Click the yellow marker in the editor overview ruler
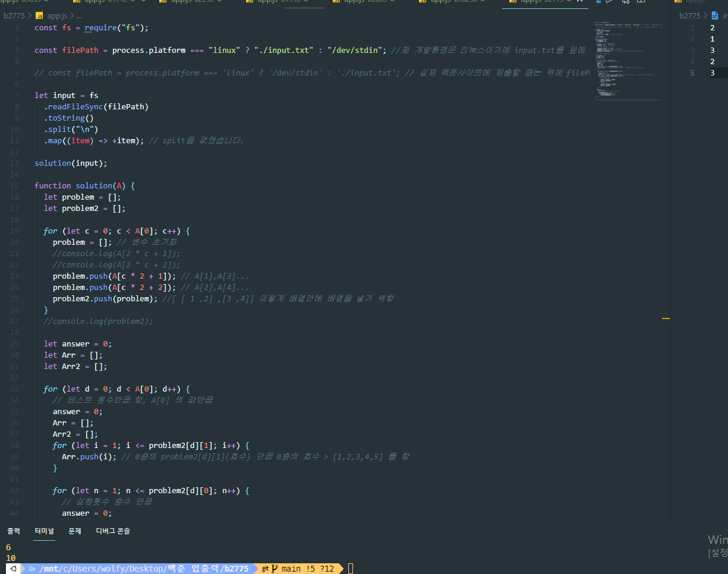Image resolution: width=728 pixels, height=574 pixels. point(666,318)
